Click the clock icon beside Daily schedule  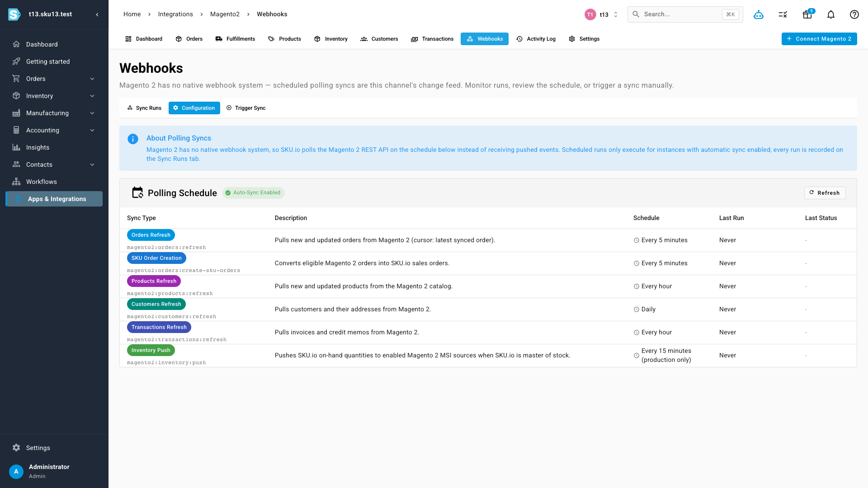(637, 310)
